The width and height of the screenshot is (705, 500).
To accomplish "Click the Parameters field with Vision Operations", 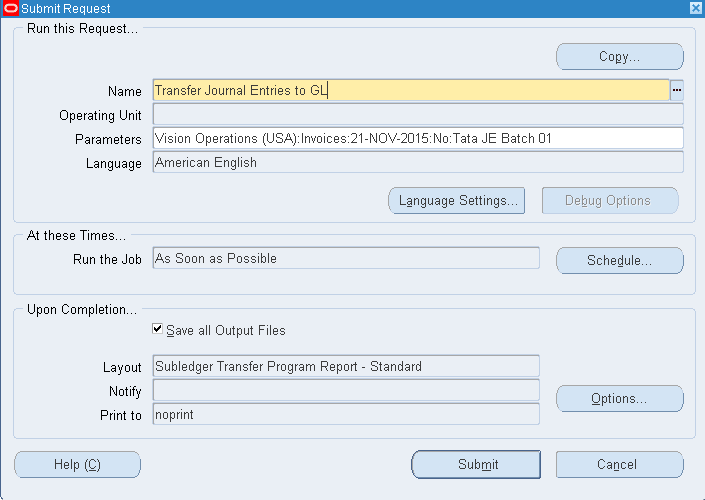I will 417,139.
